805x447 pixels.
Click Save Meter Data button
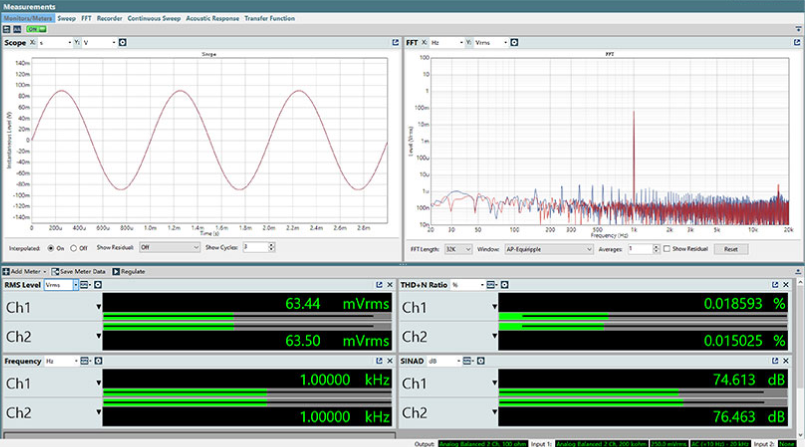coord(80,272)
